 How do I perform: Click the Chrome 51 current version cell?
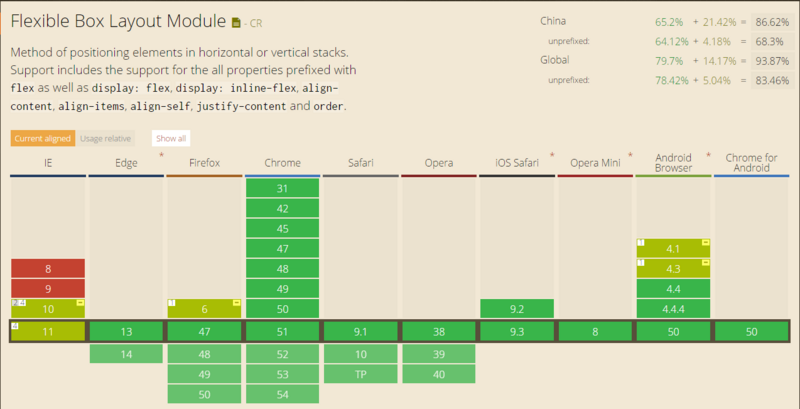pyautogui.click(x=283, y=332)
